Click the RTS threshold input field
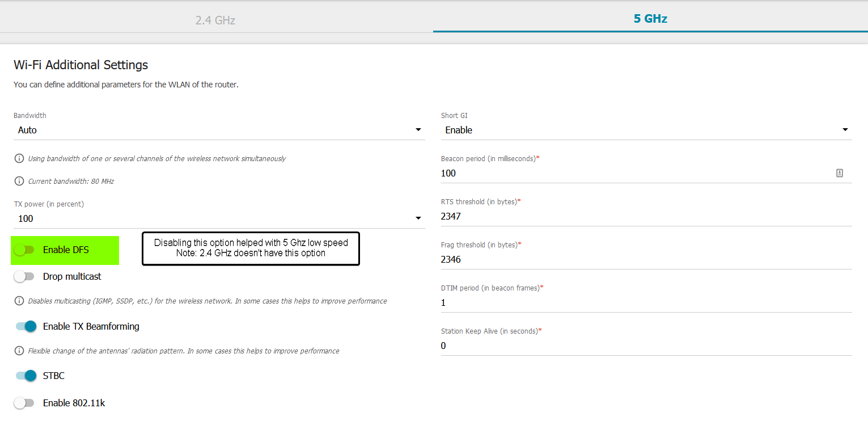The width and height of the screenshot is (868, 421). click(x=646, y=216)
